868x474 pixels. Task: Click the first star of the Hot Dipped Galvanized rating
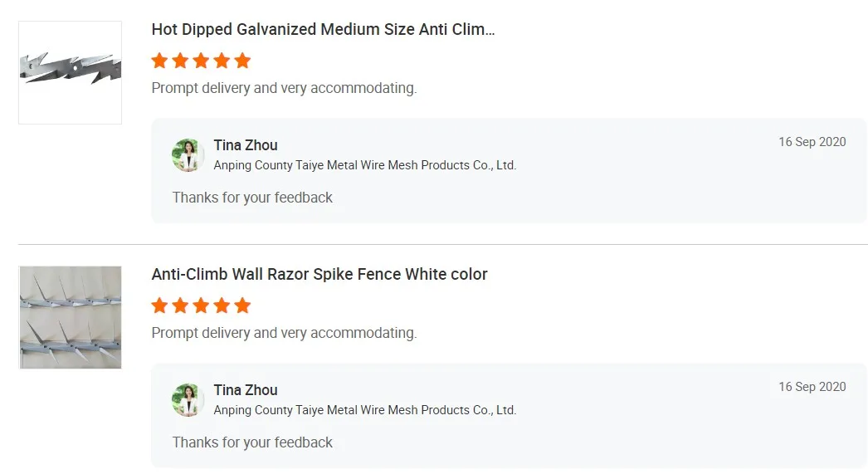coord(159,61)
